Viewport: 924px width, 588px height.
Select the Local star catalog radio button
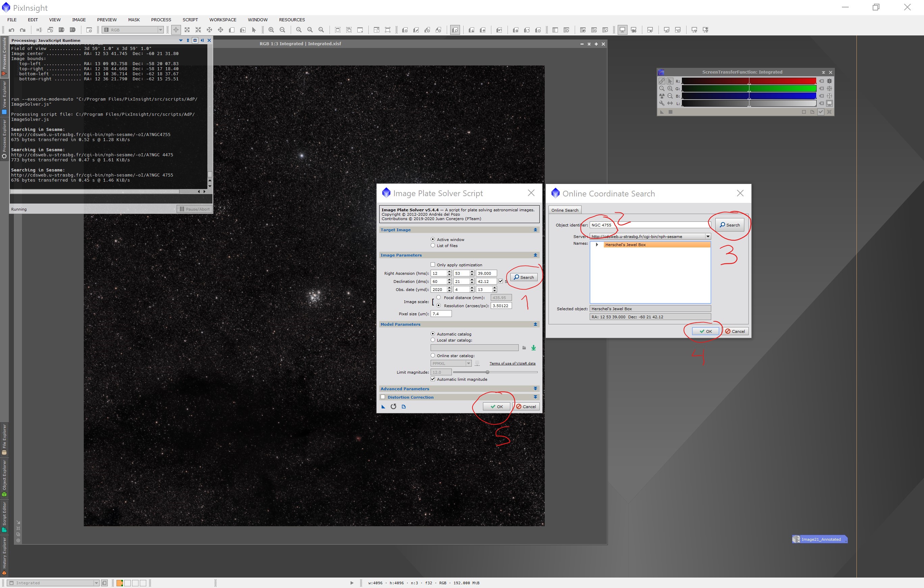pyautogui.click(x=433, y=340)
